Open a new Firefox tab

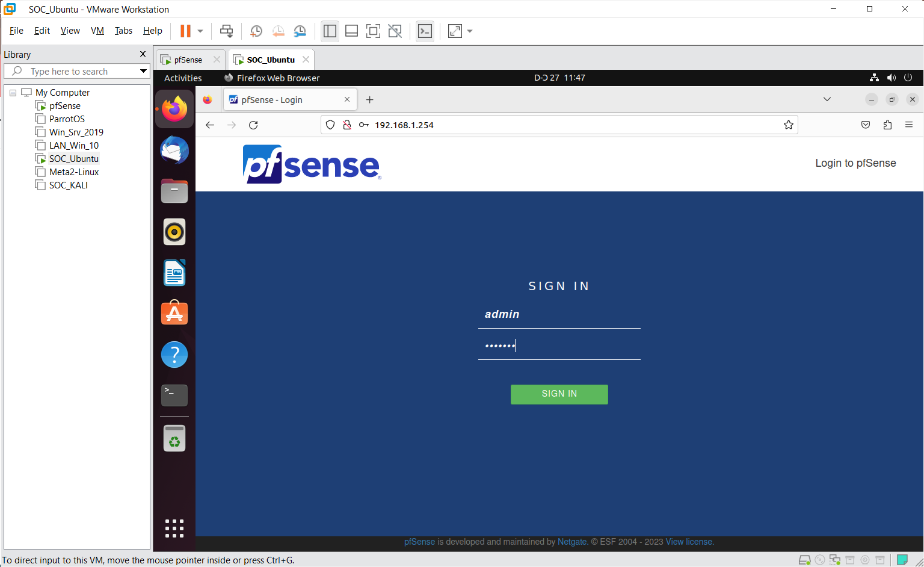(370, 99)
